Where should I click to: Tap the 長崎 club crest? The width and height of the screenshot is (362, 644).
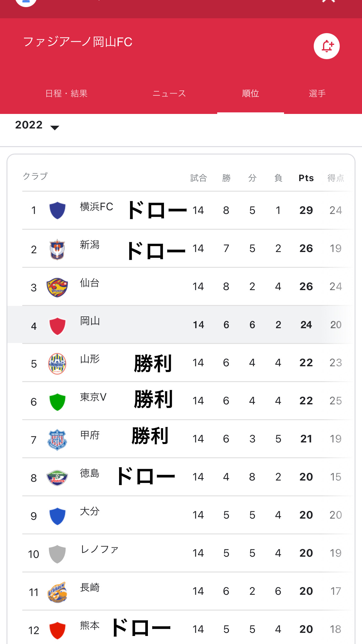(x=57, y=592)
